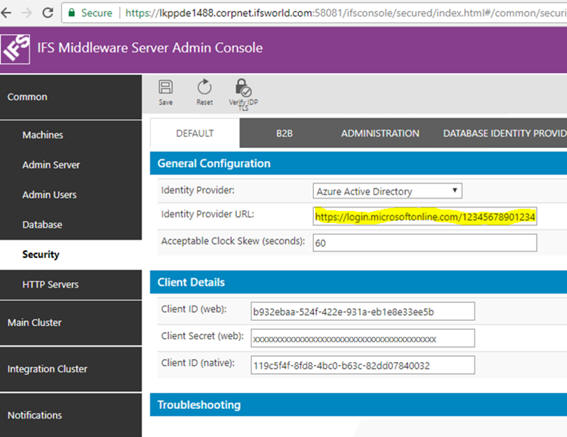
Task: Click the Client ID (native) field
Action: click(x=363, y=365)
